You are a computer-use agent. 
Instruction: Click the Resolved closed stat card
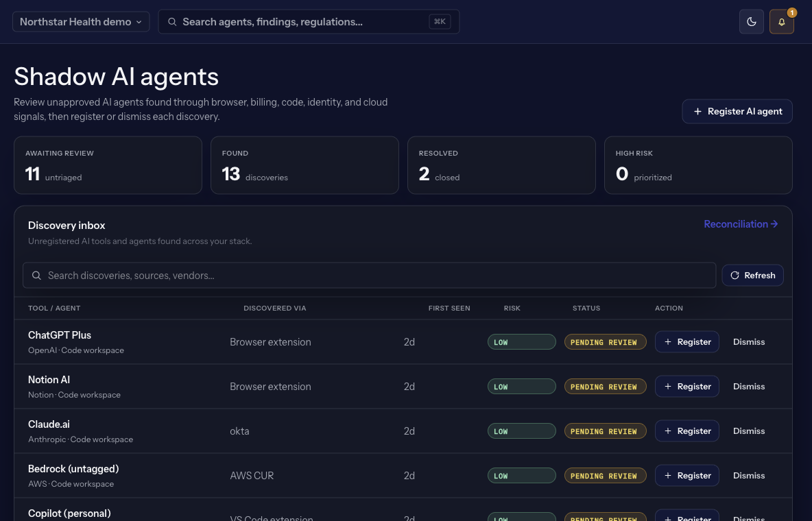point(501,165)
